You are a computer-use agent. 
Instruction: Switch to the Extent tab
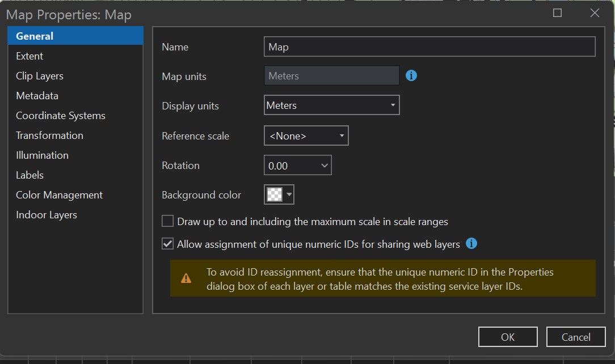coord(30,56)
